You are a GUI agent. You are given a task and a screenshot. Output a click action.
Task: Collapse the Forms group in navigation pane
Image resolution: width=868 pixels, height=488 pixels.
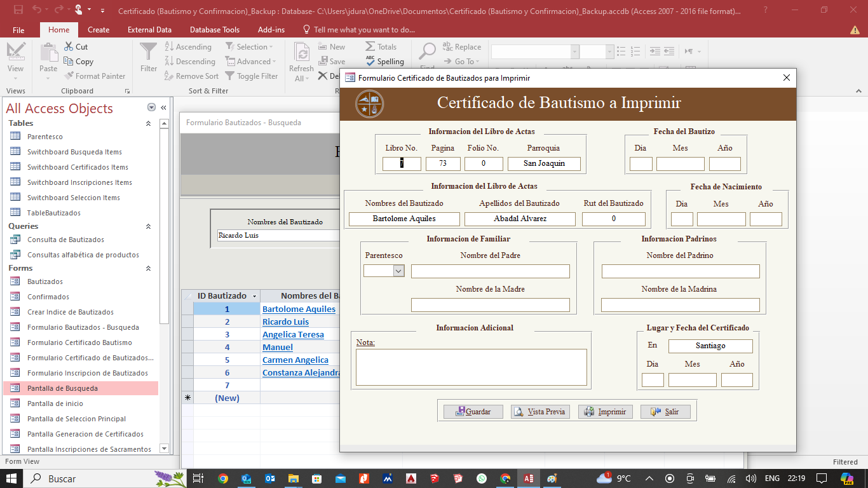point(149,268)
